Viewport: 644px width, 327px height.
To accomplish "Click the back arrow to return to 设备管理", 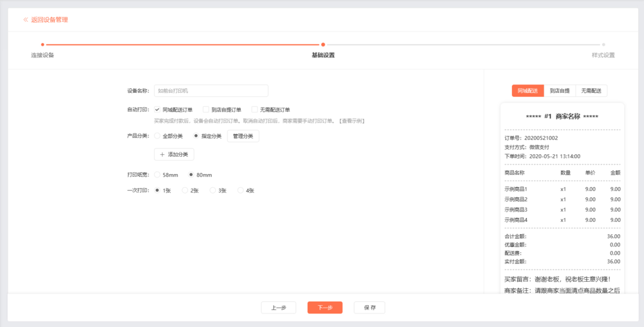I will [26, 20].
